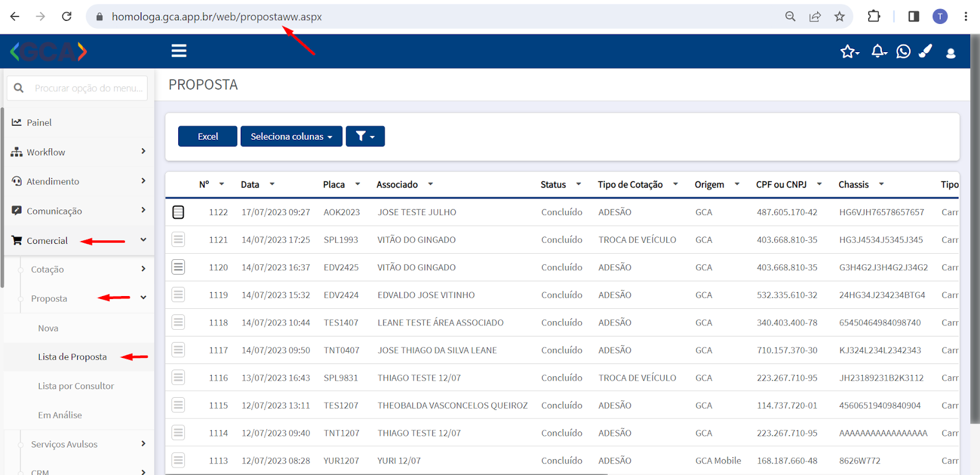This screenshot has height=475, width=980.
Task: Click the CPF 487.605.170-42 cell
Action: click(787, 212)
